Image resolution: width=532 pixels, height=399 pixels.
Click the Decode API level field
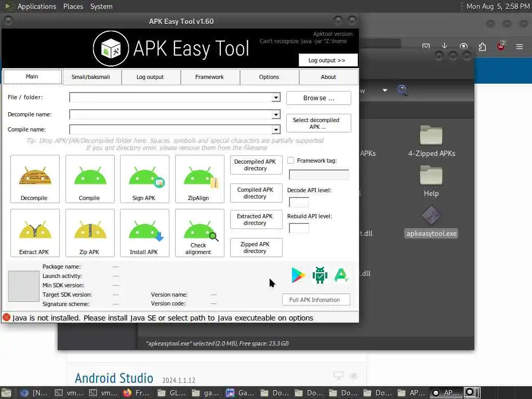pos(299,202)
